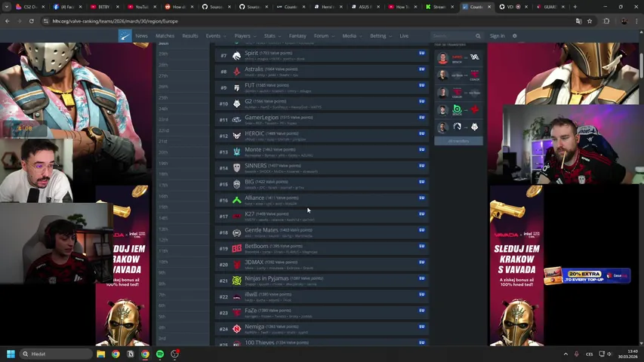Click the HLTV search input field

pyautogui.click(x=451, y=36)
